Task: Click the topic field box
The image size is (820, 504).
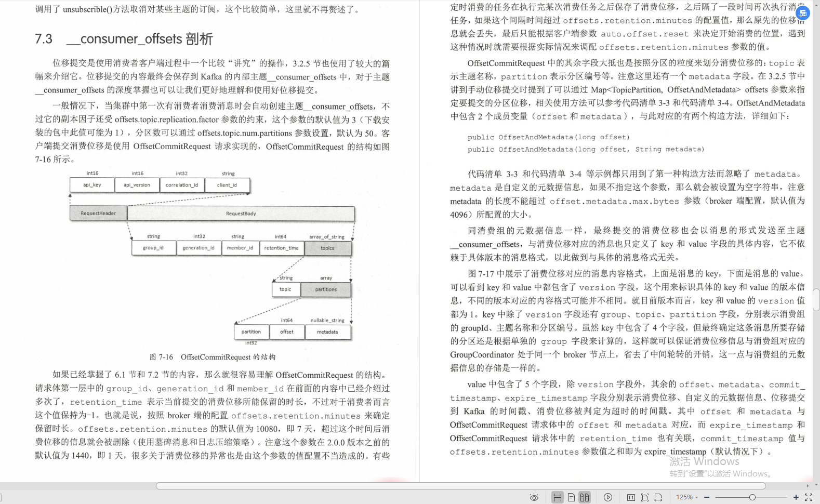Action: (x=285, y=289)
